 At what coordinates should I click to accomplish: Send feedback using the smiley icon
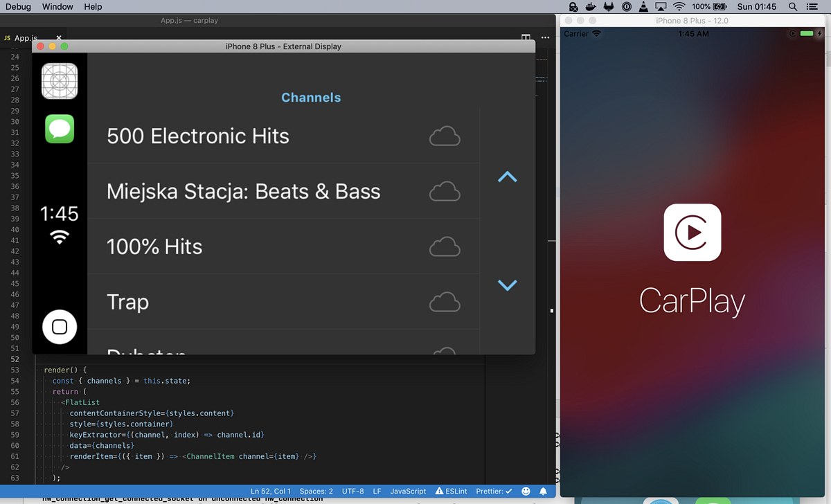click(526, 491)
